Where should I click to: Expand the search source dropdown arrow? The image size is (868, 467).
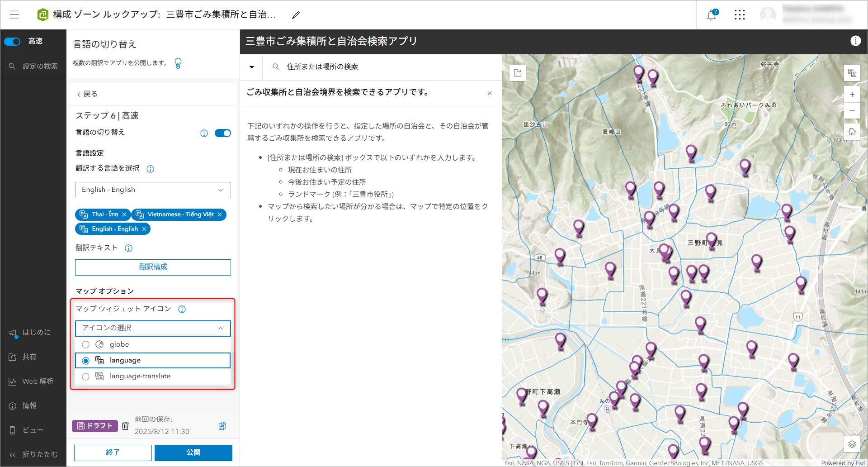(x=252, y=67)
